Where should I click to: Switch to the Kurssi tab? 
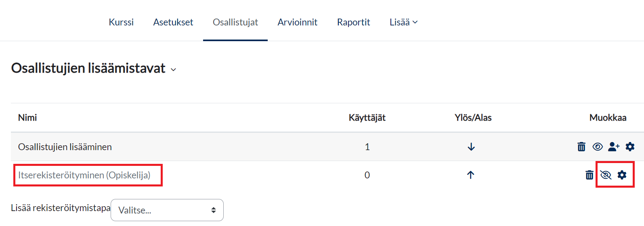tap(121, 22)
